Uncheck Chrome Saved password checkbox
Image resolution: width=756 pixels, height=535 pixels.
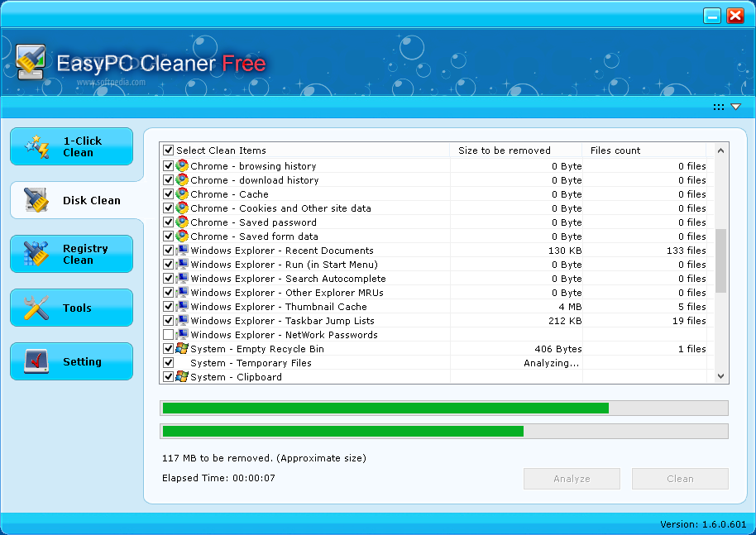pyautogui.click(x=168, y=222)
